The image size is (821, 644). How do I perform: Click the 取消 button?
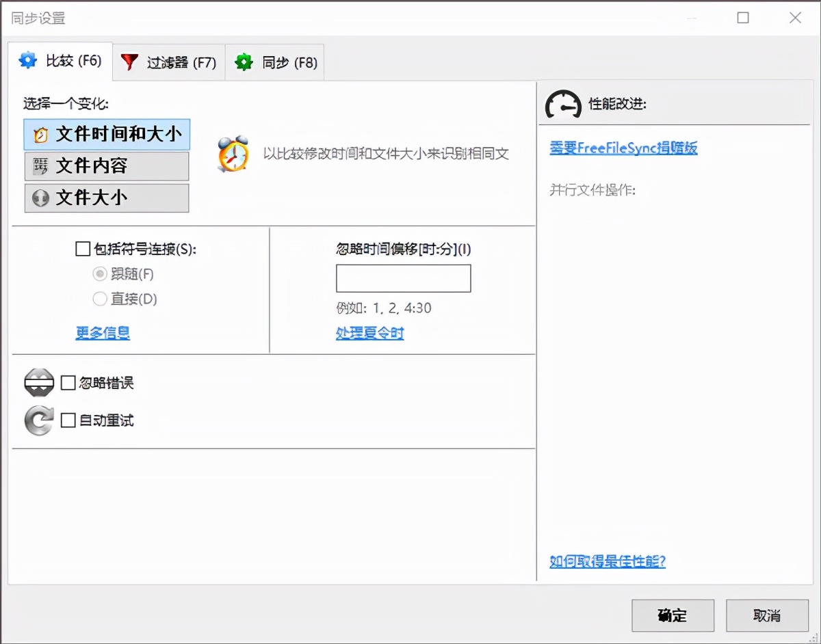click(x=767, y=615)
